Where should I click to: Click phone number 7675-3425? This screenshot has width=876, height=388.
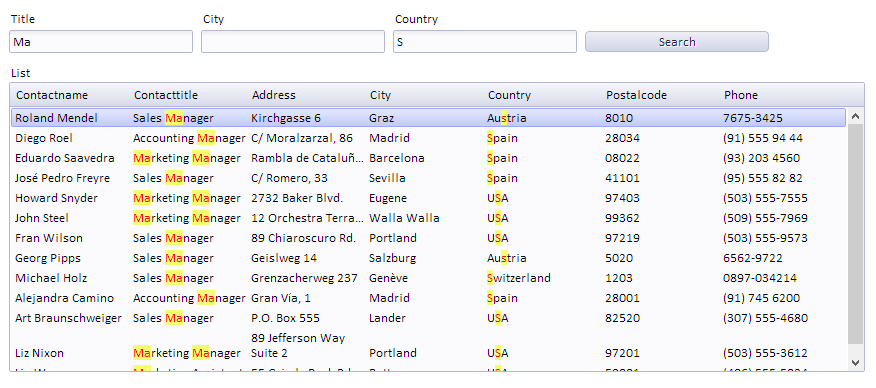coord(753,118)
